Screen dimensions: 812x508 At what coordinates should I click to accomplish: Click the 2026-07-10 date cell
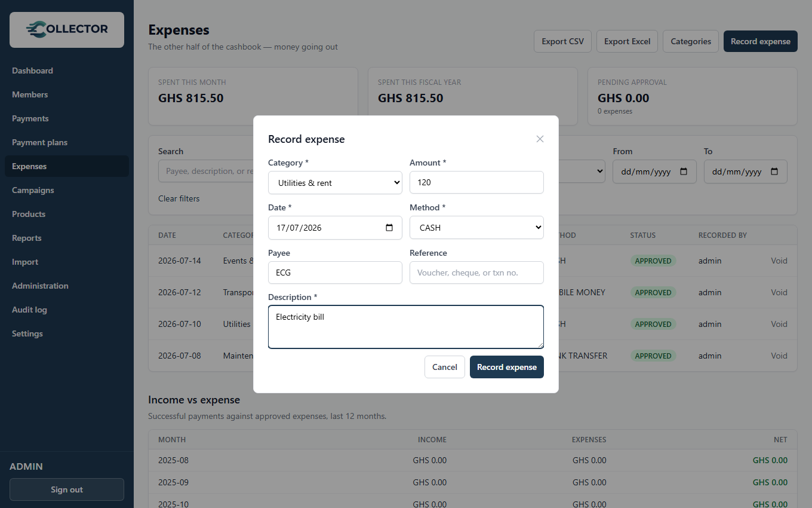point(180,324)
